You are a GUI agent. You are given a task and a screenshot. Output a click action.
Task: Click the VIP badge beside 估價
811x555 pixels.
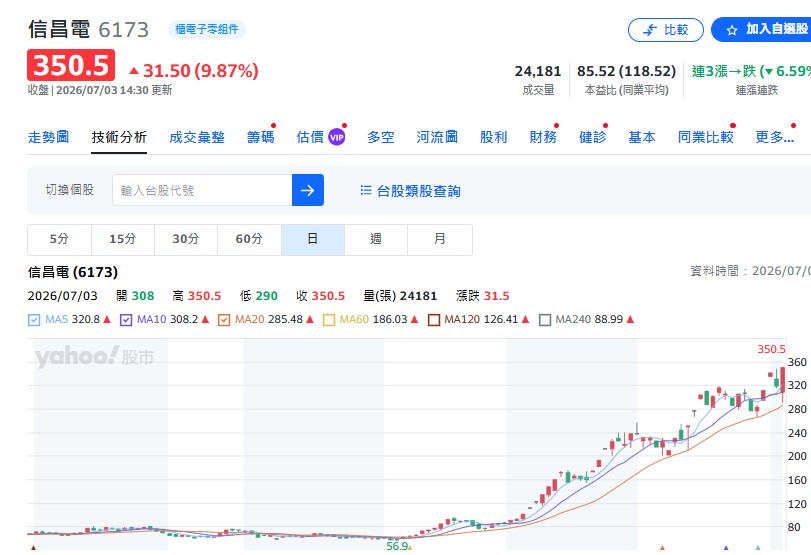[x=337, y=137]
